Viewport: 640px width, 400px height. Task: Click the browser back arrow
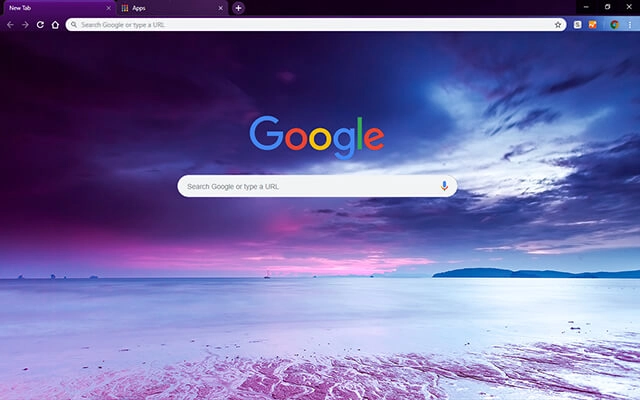pos(10,24)
